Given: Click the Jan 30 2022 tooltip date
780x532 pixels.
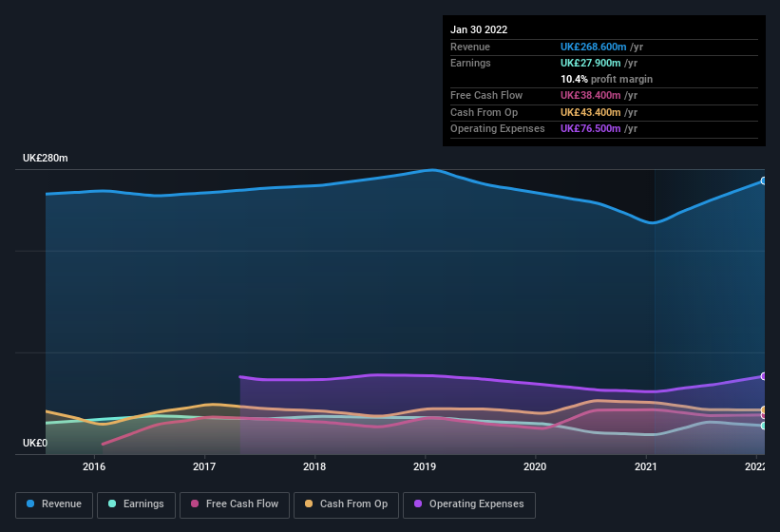Looking at the screenshot, I should pyautogui.click(x=479, y=29).
